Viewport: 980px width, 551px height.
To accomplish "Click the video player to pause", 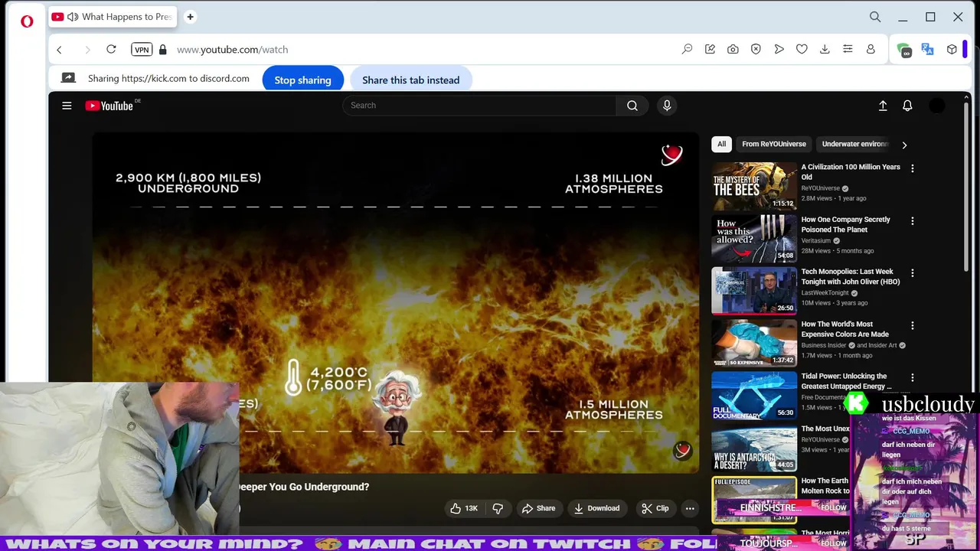I will (396, 302).
